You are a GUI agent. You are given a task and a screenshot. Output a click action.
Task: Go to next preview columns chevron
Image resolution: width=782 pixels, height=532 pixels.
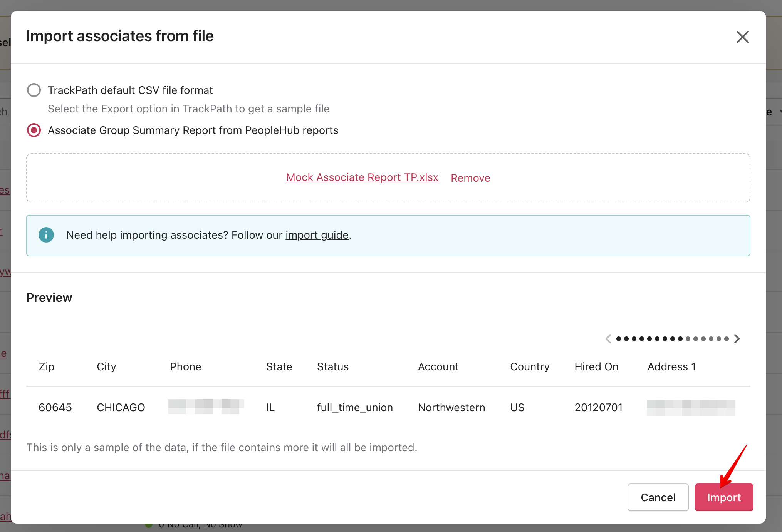tap(737, 339)
